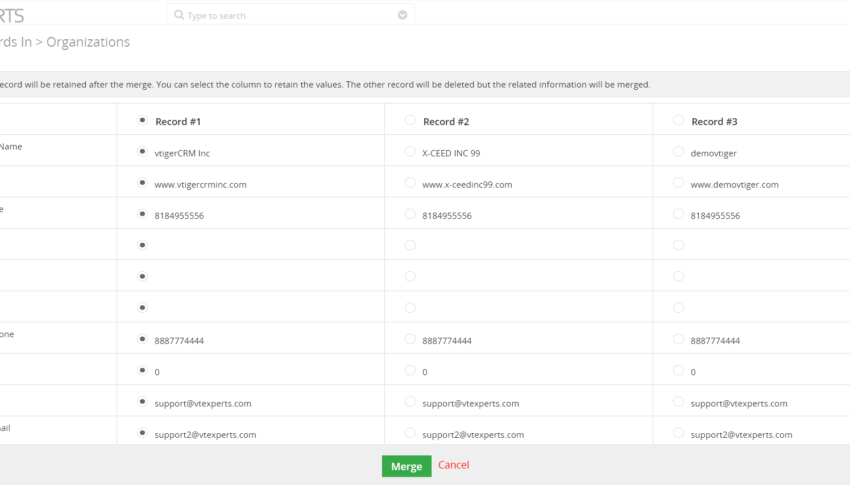This screenshot has height=485, width=850.
Task: Select Record #2 8184955556 radio
Action: click(x=410, y=214)
